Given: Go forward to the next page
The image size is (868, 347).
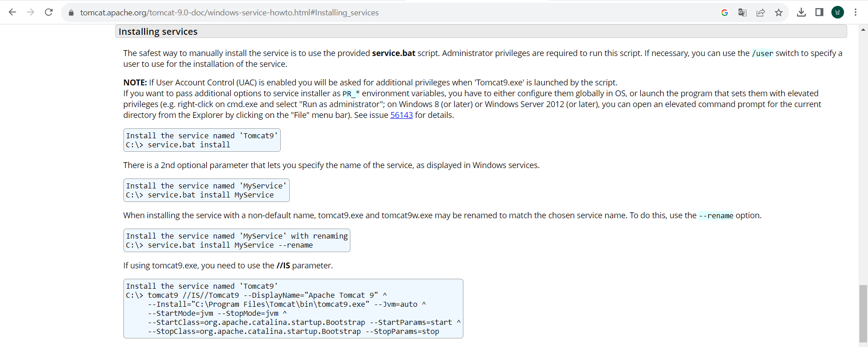Looking at the screenshot, I should pos(30,12).
